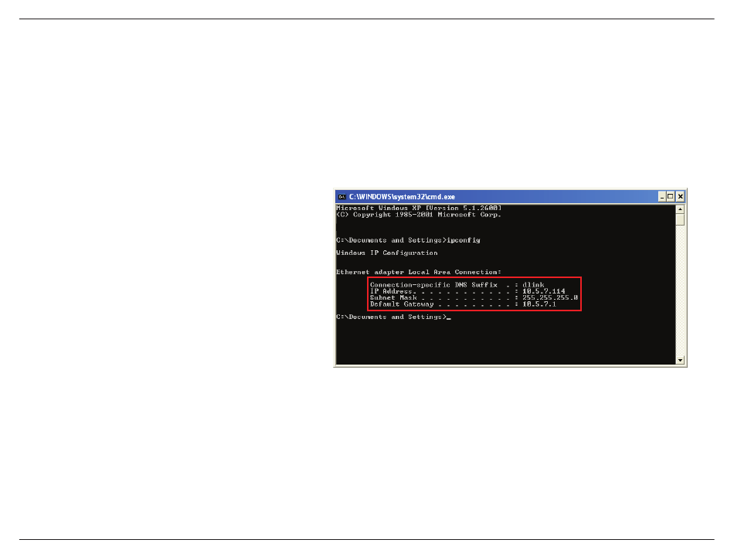
Task: Click the scrollbar up arrow
Action: (680, 209)
